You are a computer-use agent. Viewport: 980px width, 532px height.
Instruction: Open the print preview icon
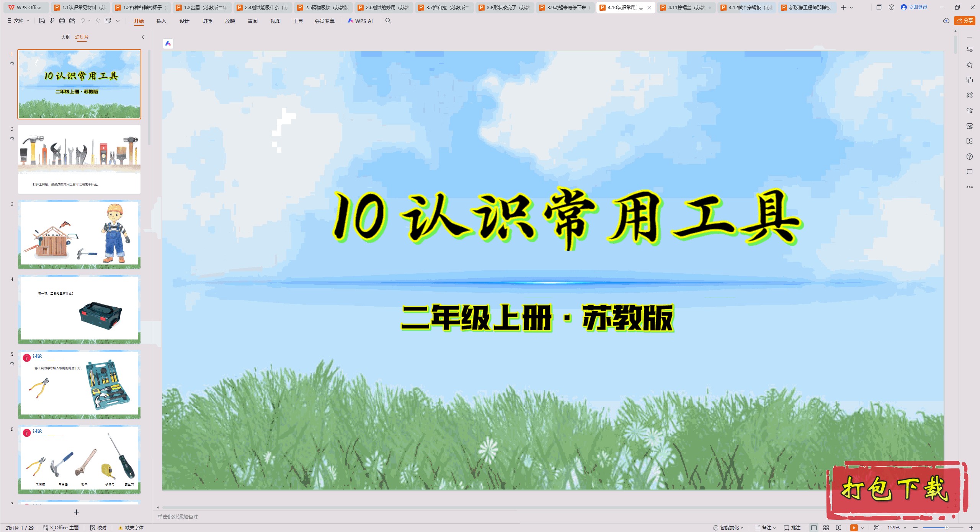(72, 21)
